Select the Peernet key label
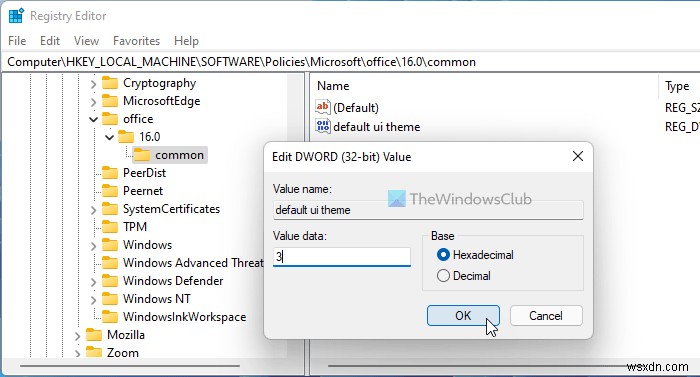 (143, 191)
